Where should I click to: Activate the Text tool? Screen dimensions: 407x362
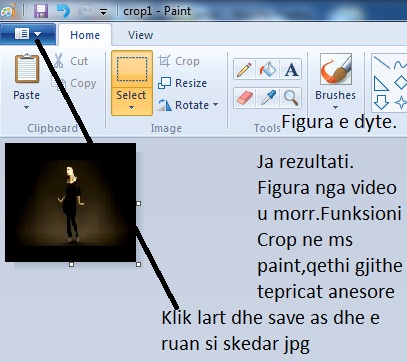pyautogui.click(x=291, y=69)
